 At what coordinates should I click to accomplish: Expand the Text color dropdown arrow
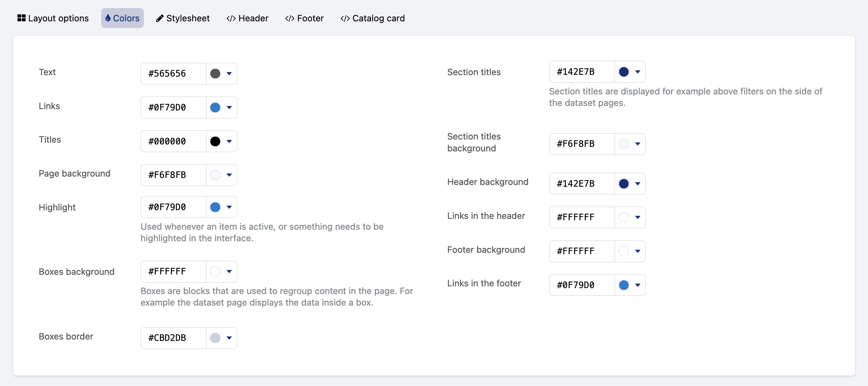click(229, 74)
